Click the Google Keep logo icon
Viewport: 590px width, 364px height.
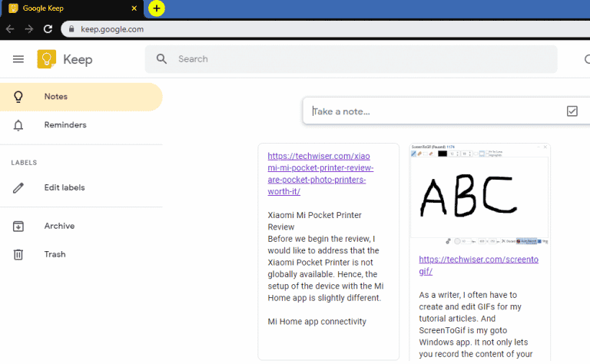47,59
